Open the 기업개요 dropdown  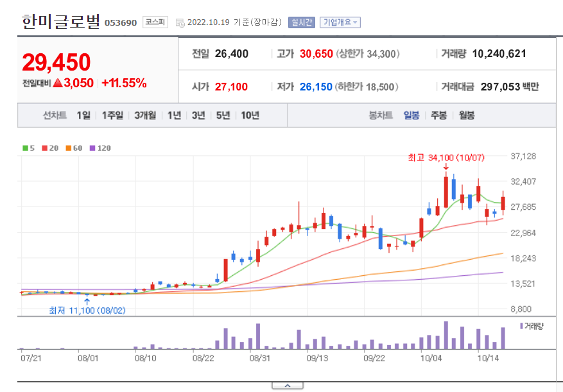(x=340, y=22)
